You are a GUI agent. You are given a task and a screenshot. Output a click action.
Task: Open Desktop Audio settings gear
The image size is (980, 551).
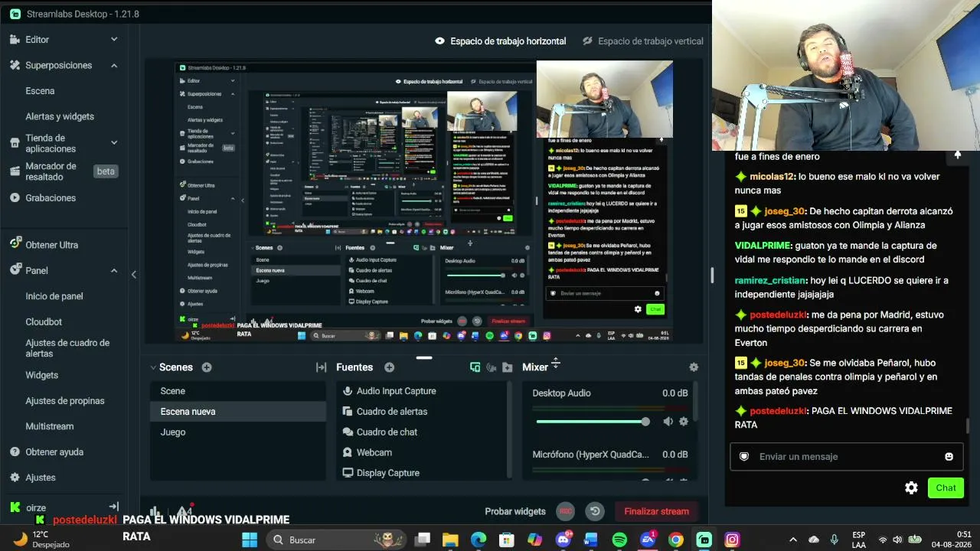click(x=684, y=421)
